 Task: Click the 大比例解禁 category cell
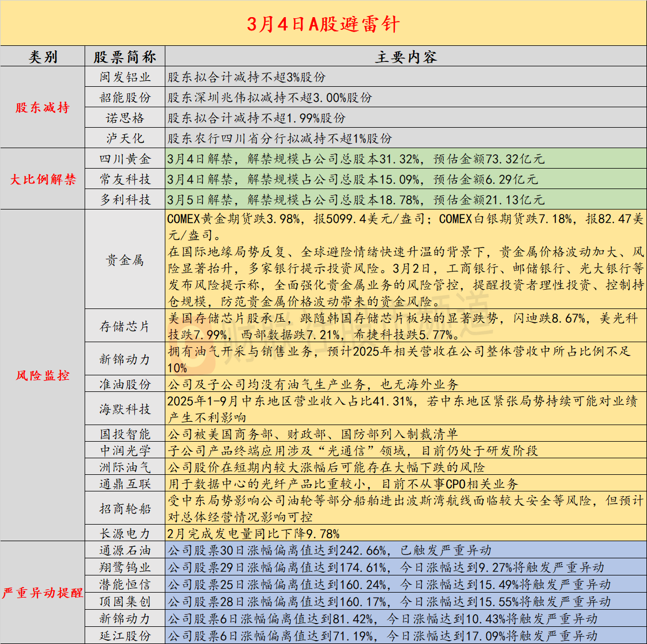[43, 179]
